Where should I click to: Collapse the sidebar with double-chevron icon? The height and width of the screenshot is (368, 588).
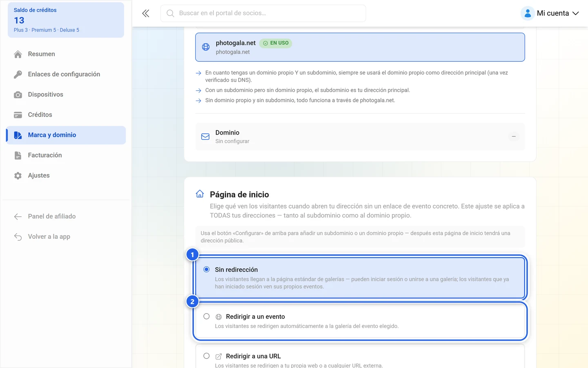click(x=145, y=13)
